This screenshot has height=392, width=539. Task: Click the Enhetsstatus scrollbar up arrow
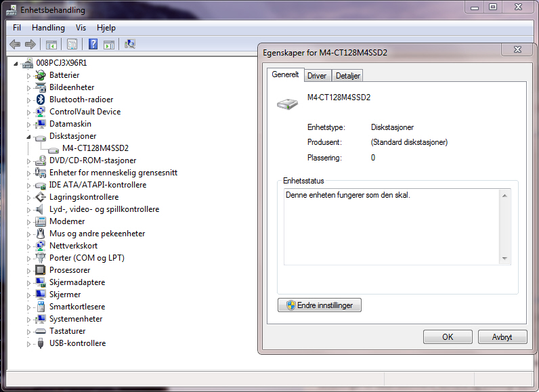(504, 196)
